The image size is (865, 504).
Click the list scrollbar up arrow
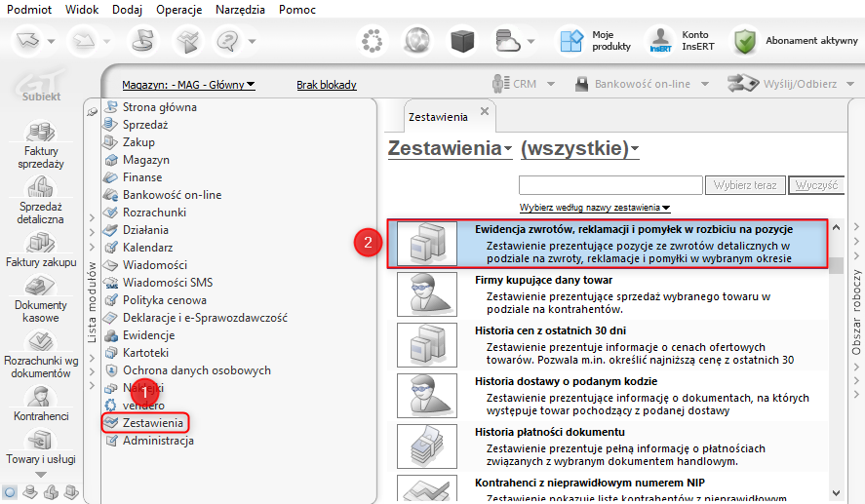click(x=837, y=227)
